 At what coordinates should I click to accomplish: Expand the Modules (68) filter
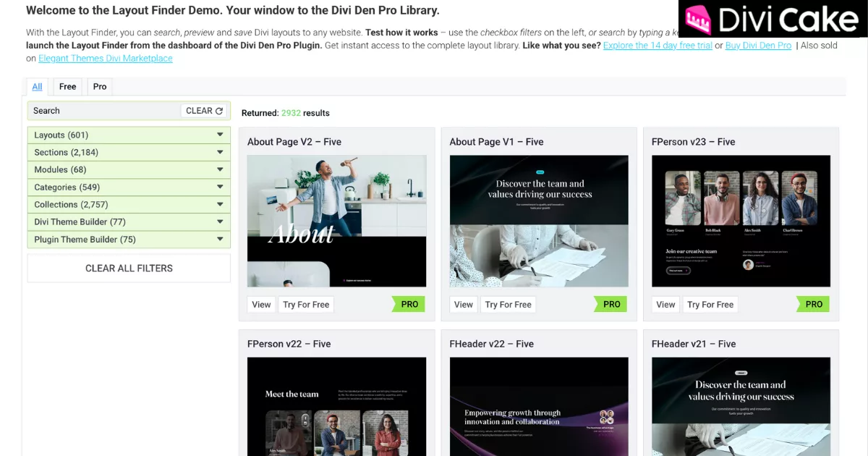coord(129,170)
